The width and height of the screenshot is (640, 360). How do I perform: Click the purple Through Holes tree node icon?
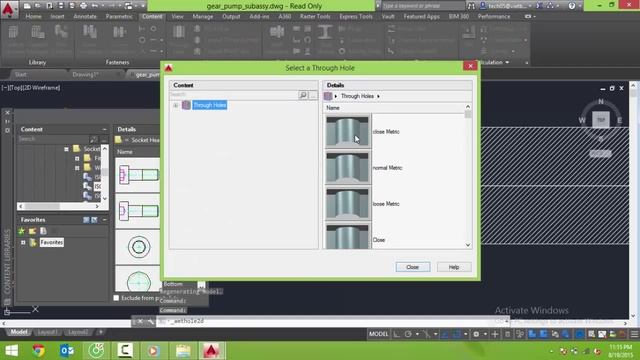[x=186, y=105]
